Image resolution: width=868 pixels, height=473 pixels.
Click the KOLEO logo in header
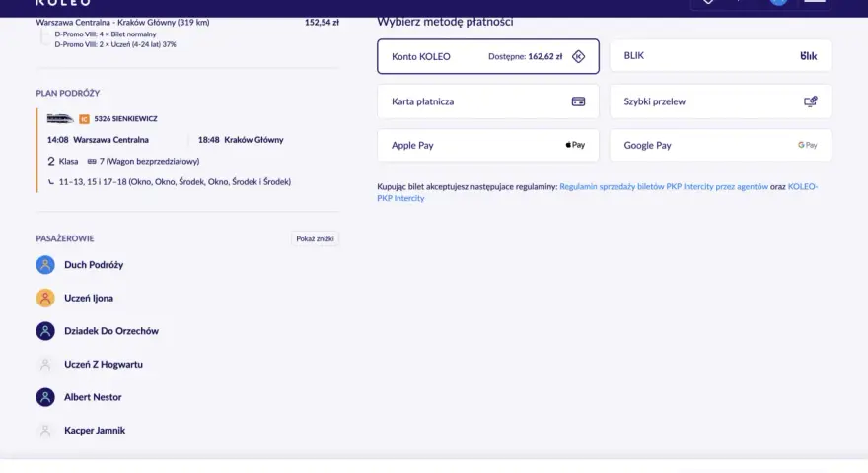62,3
